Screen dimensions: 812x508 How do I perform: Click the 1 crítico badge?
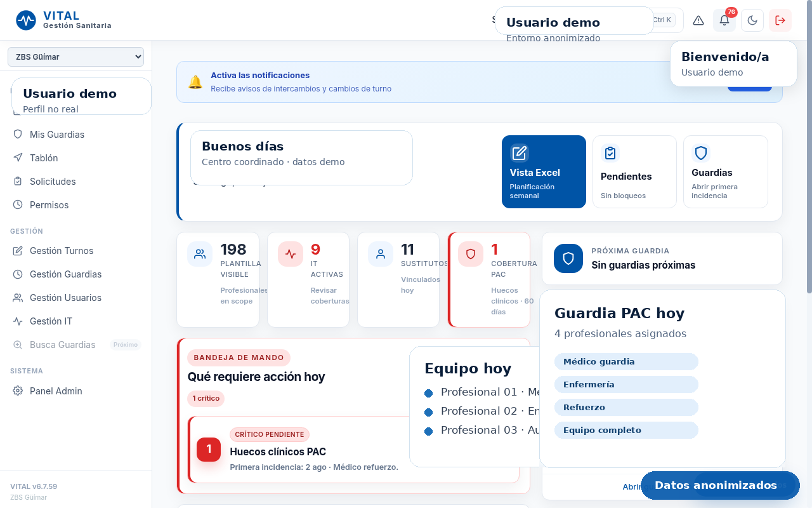206,399
